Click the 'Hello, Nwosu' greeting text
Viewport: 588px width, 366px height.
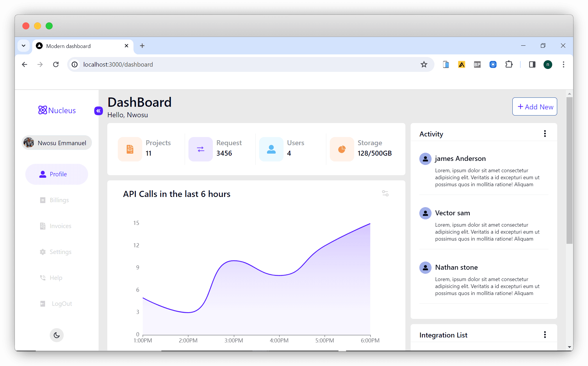tap(128, 115)
